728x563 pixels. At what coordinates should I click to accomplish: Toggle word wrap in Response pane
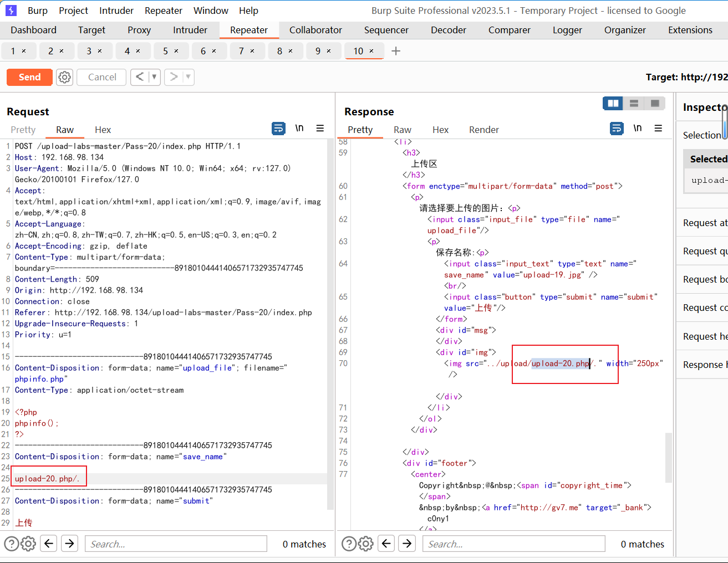pyautogui.click(x=617, y=129)
